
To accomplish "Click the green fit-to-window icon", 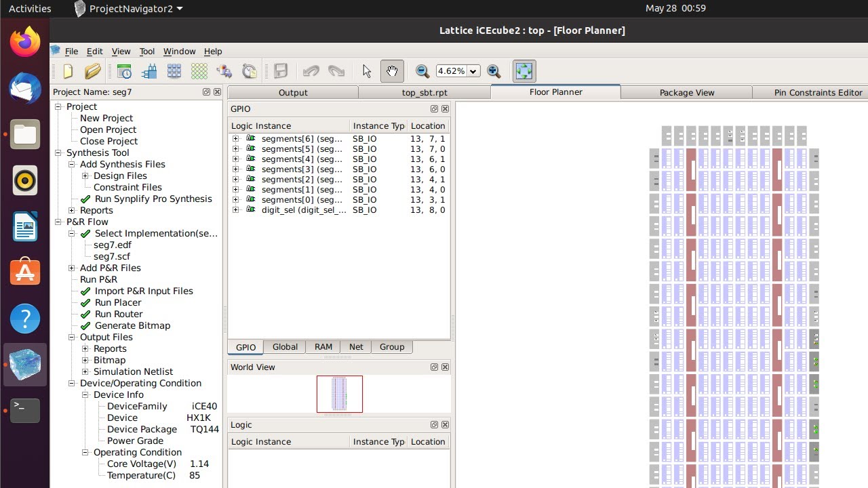I will 524,71.
